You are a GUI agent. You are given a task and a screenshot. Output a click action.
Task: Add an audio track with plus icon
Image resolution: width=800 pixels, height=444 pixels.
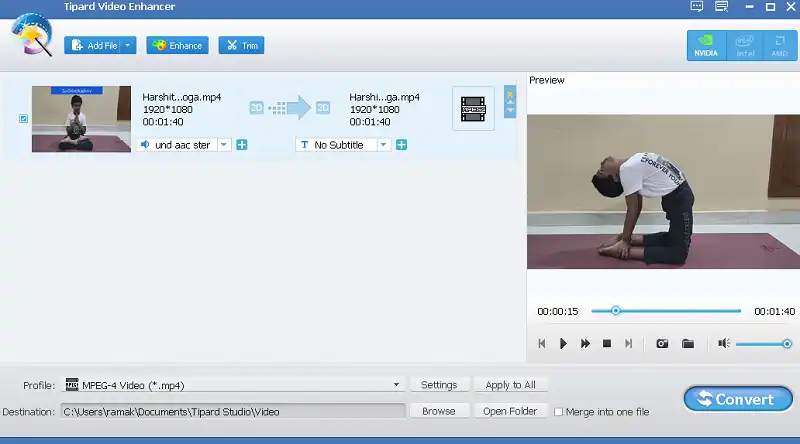click(242, 145)
